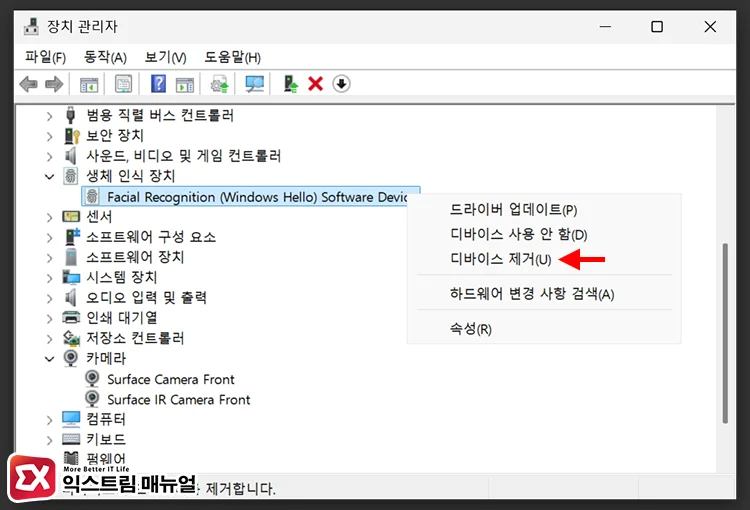Open the Properties toolbar icon

123,84
